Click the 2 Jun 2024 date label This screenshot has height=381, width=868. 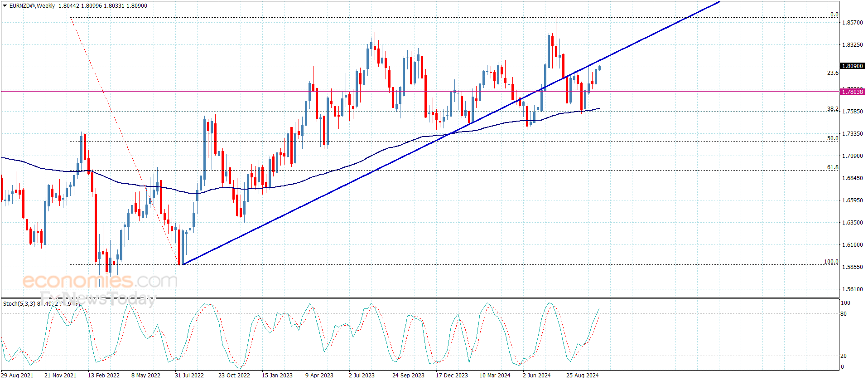pyautogui.click(x=536, y=375)
